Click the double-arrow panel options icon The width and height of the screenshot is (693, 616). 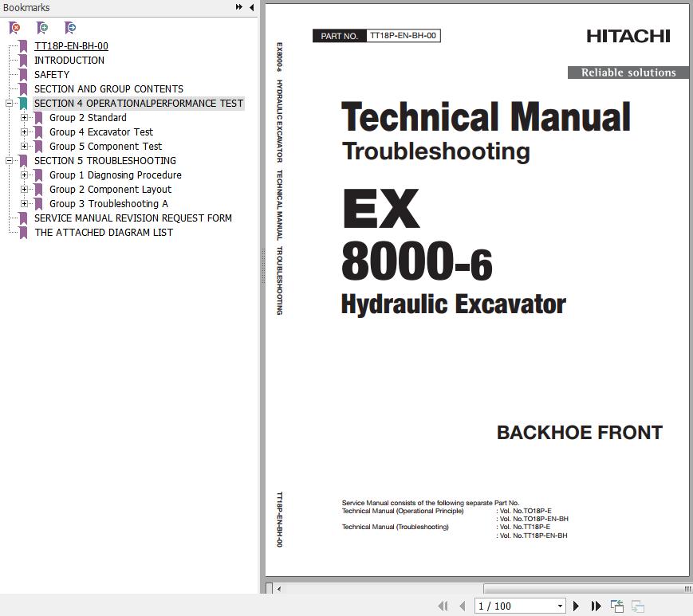[x=238, y=7]
